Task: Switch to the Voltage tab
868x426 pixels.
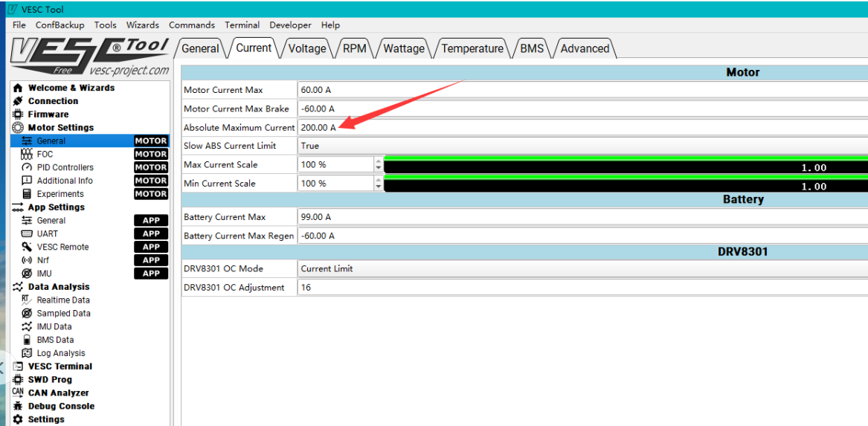Action: tap(307, 48)
